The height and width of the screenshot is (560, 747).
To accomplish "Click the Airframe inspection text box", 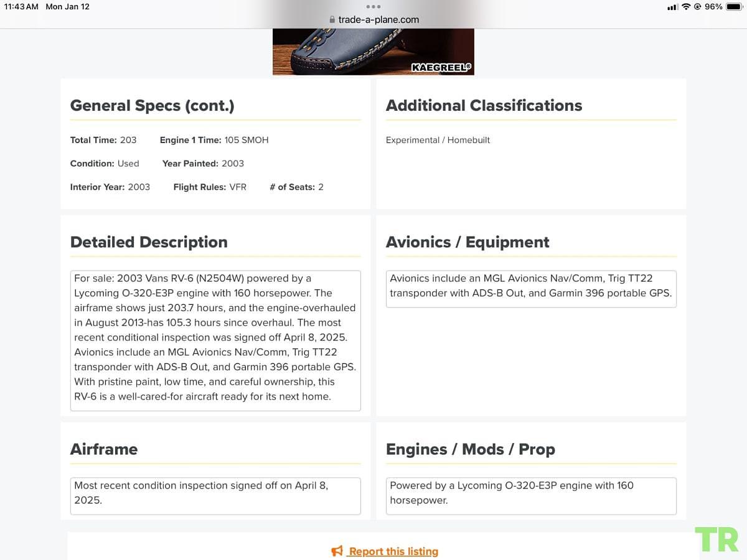I will [x=215, y=496].
